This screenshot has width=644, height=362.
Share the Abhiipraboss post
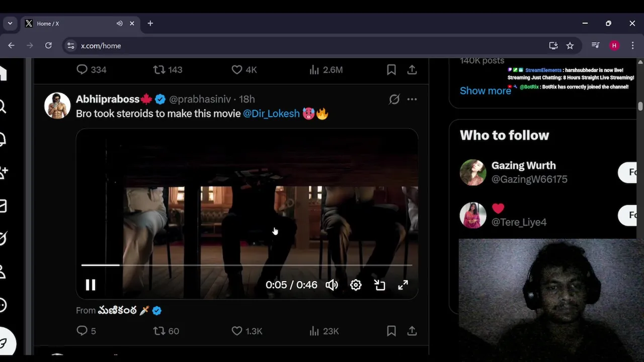pos(412,331)
